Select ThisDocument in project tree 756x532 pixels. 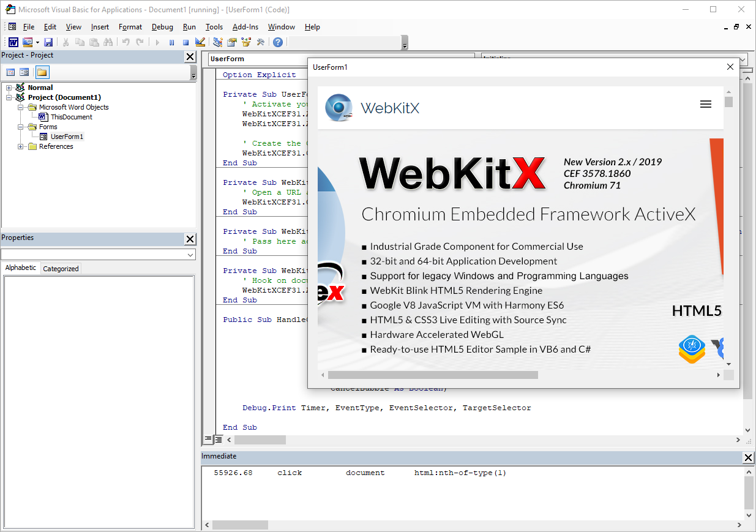coord(72,117)
